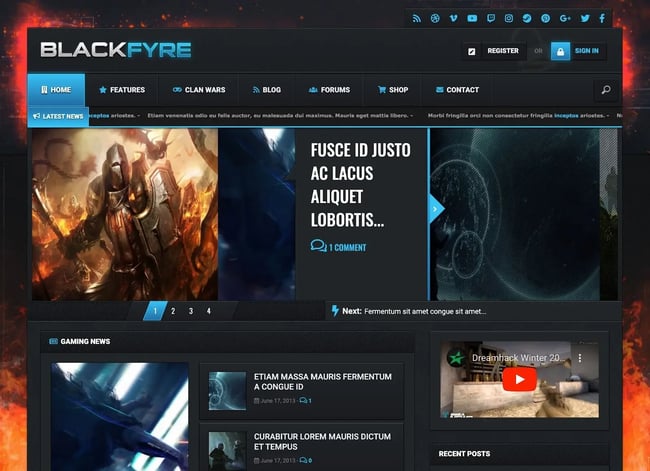Play the Dreamhack Winter video
The width and height of the screenshot is (650, 471).
coord(519,379)
